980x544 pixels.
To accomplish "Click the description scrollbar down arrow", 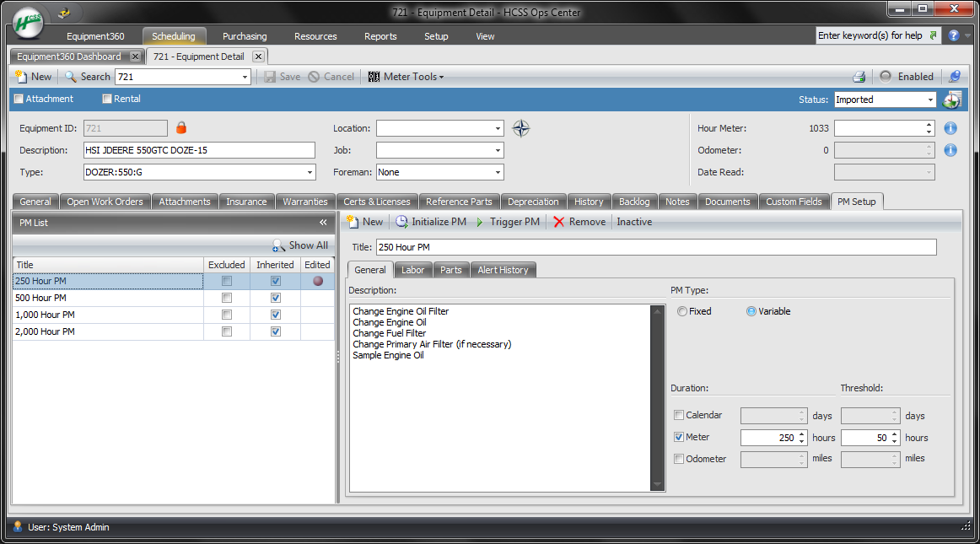I will click(657, 485).
